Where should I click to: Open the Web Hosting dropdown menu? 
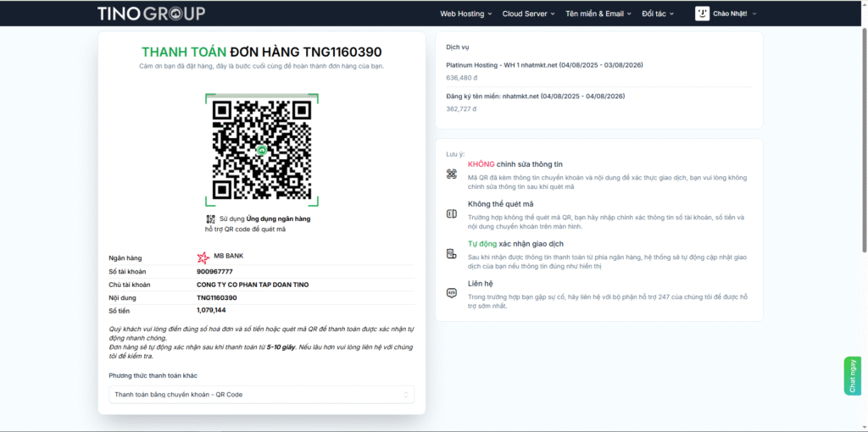[x=465, y=14]
